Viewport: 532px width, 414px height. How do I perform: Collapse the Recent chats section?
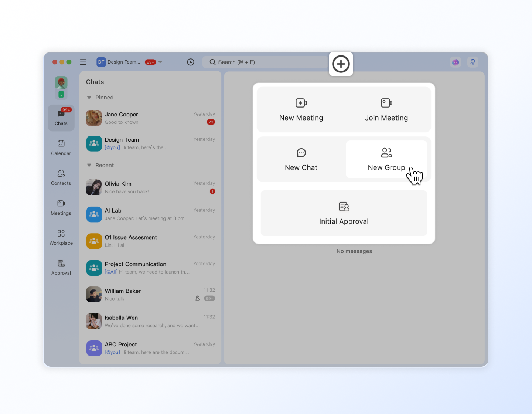89,165
